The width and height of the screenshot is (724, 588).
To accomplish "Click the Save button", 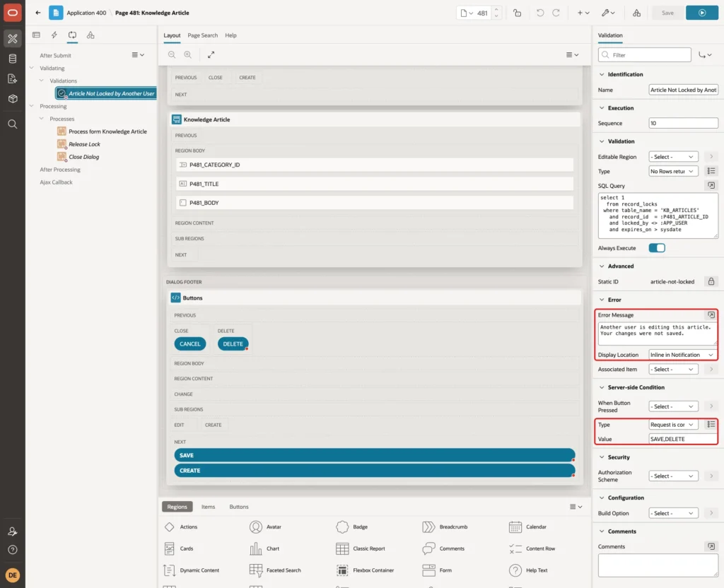I will [x=667, y=13].
